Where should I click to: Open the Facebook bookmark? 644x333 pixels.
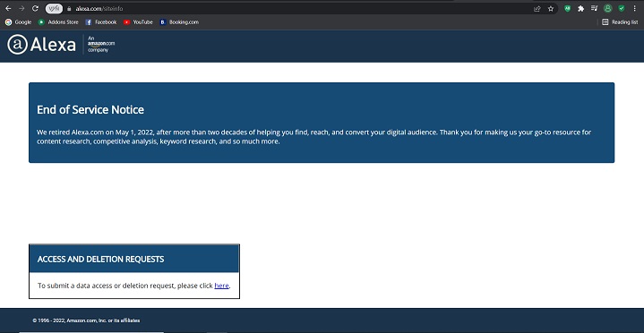(x=101, y=22)
